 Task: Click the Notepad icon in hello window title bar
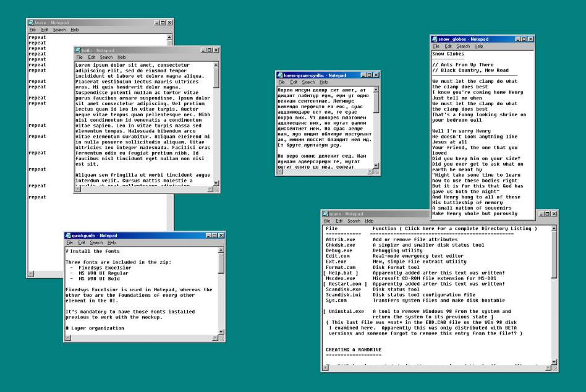tap(77, 50)
